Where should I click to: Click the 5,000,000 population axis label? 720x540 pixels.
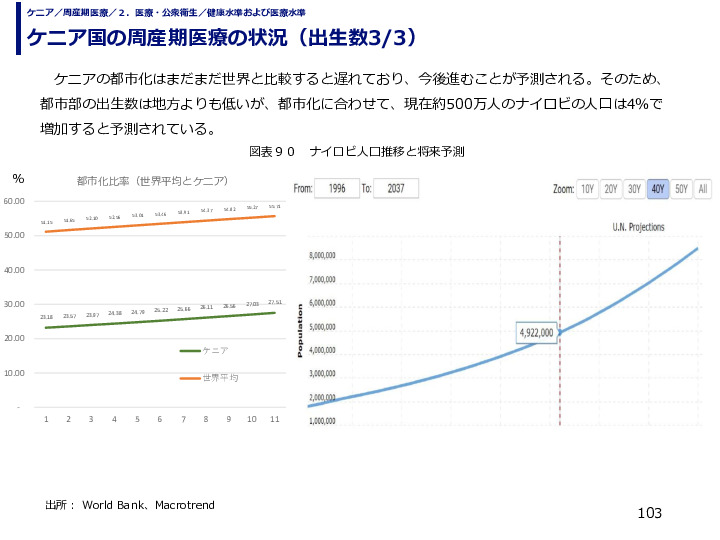322,326
